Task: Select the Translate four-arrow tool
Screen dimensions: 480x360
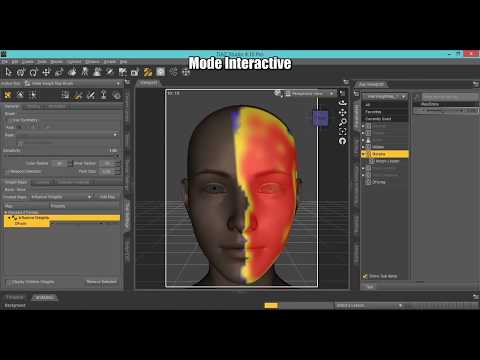Action: pos(46,72)
